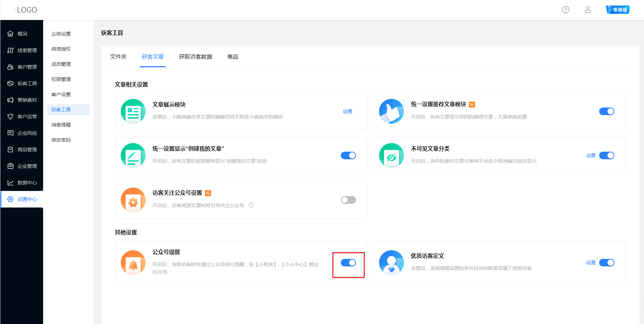Click the 其他设置 section heading

(126, 232)
